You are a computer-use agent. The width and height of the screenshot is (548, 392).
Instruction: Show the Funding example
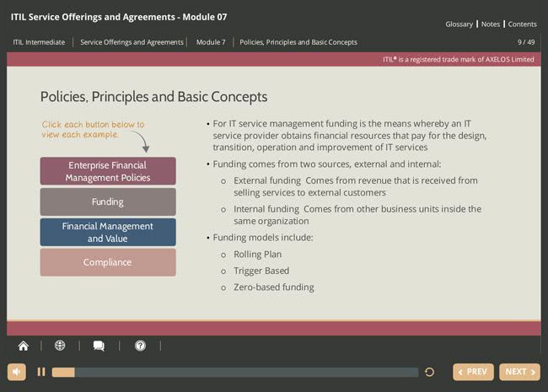click(108, 202)
